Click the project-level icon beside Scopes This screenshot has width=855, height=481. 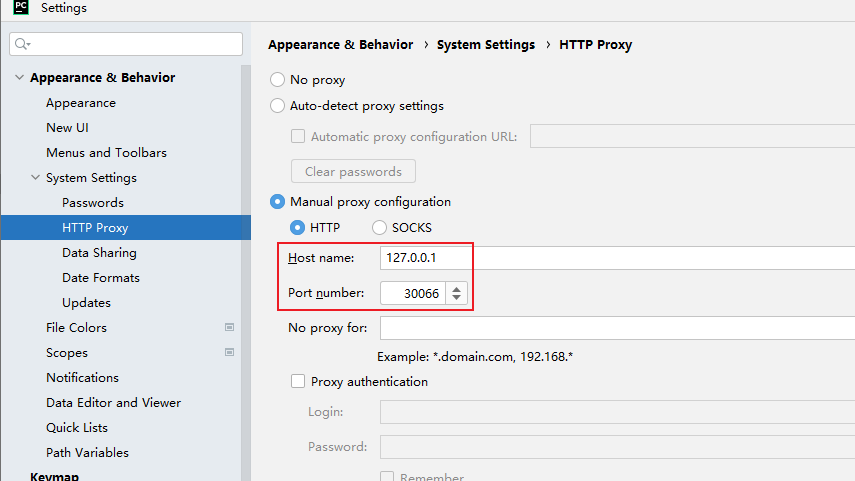tap(230, 352)
